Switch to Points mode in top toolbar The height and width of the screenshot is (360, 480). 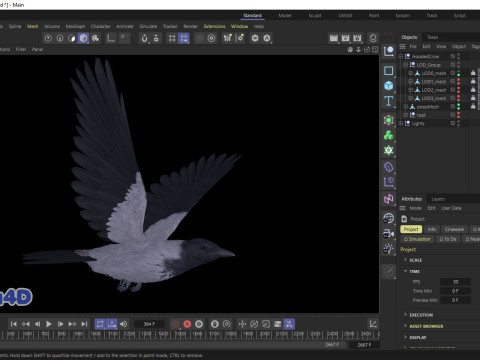pyautogui.click(x=48, y=38)
